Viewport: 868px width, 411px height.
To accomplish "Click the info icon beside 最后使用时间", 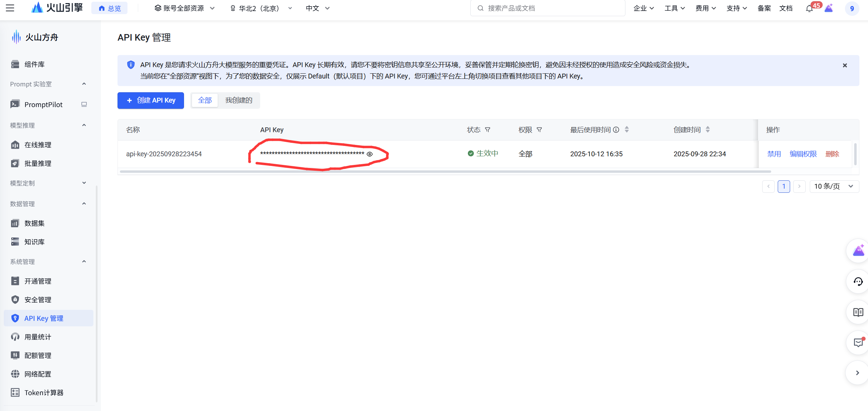I will pyautogui.click(x=616, y=130).
